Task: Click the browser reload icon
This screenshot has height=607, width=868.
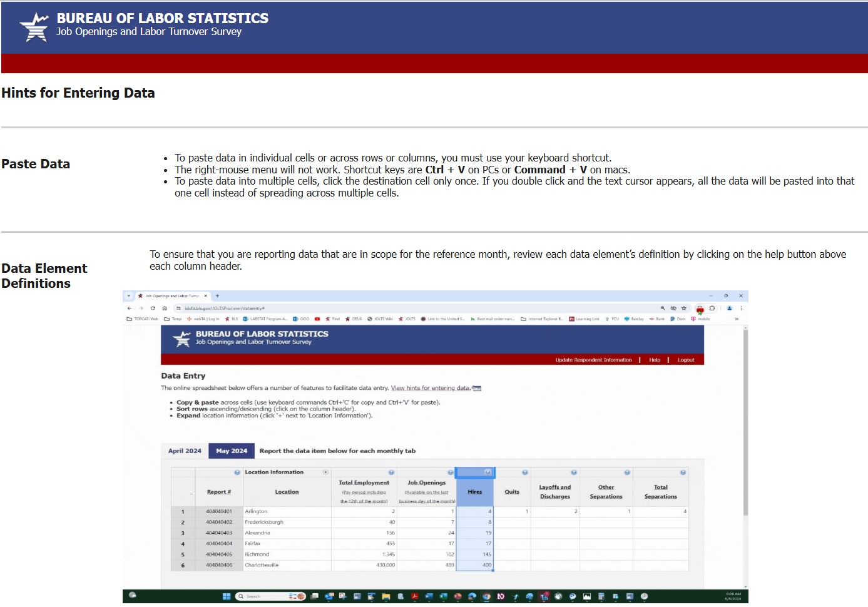Action: pos(153,309)
